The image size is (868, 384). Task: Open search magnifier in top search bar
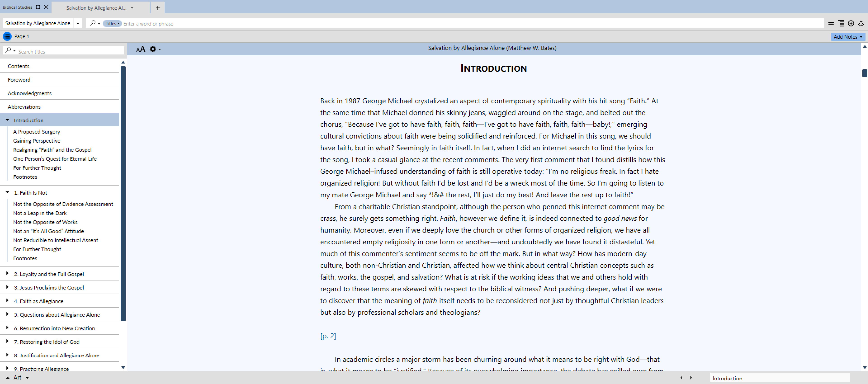point(93,23)
